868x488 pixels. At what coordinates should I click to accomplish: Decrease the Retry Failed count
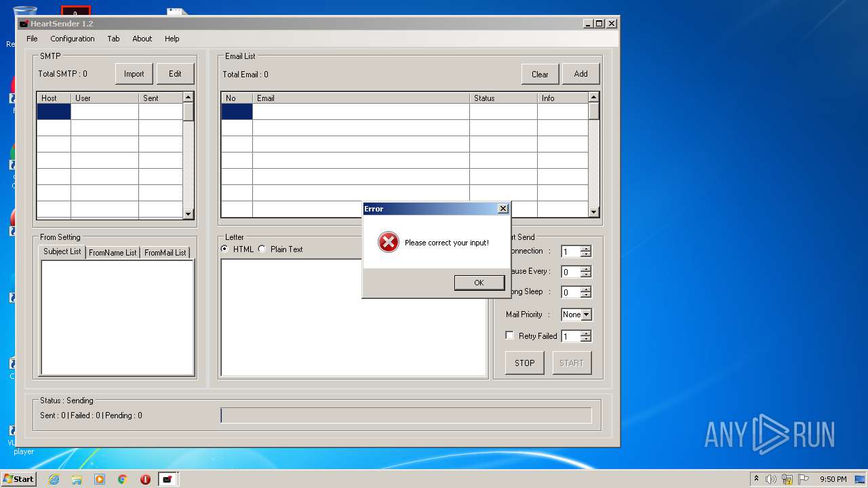(x=586, y=339)
